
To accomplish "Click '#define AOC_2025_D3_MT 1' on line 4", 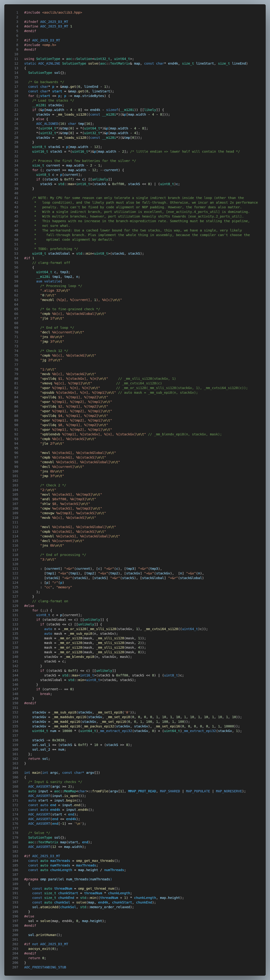I will [x=48, y=26].
